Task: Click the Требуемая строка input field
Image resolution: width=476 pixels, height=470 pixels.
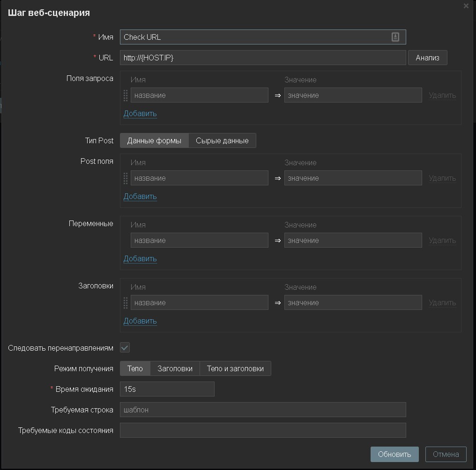Action: (263, 410)
